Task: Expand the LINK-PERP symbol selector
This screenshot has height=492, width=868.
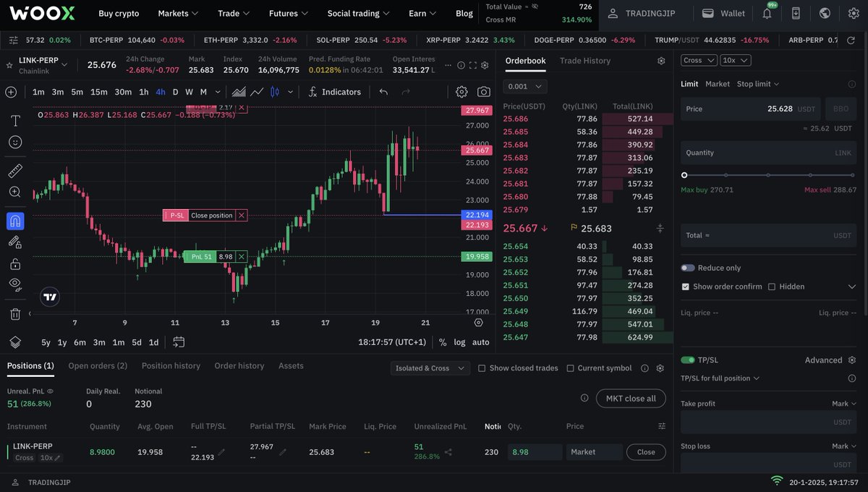Action: (x=64, y=65)
